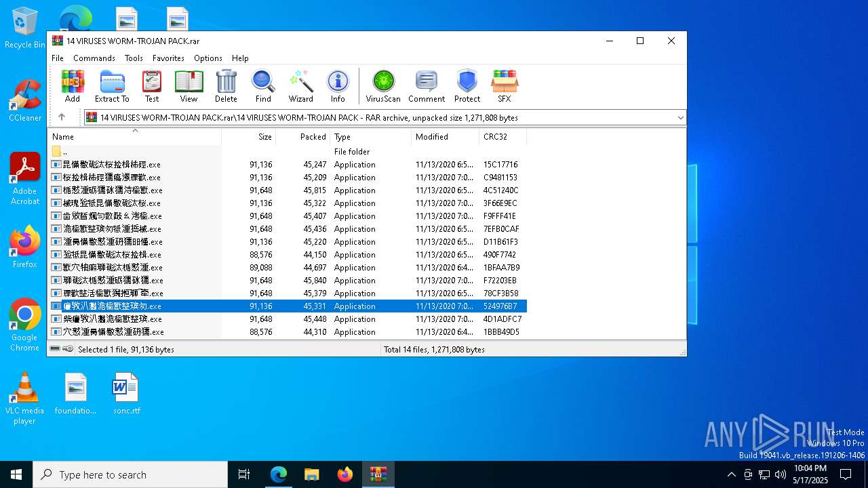Launch the Wizard wand icon
868x488 pixels.
pyautogui.click(x=300, y=86)
